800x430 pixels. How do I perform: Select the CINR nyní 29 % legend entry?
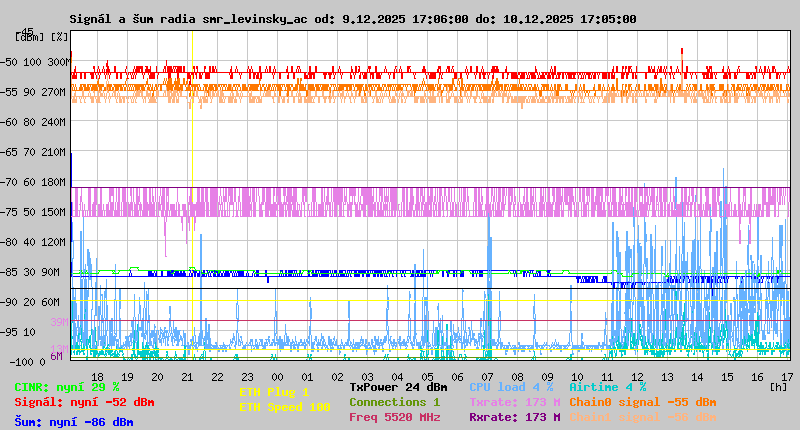tap(66, 387)
